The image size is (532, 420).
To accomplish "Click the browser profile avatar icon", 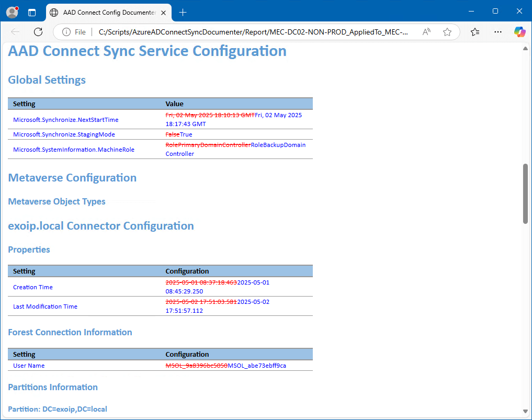I will [12, 12].
